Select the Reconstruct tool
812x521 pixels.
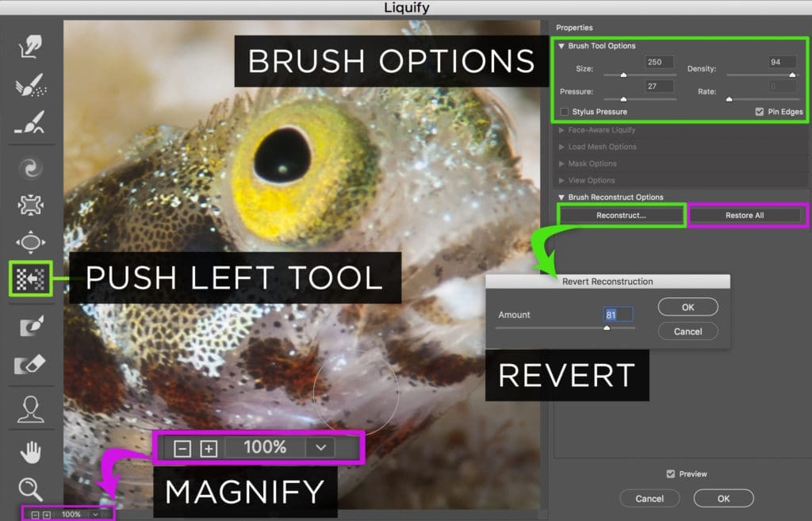tap(31, 85)
